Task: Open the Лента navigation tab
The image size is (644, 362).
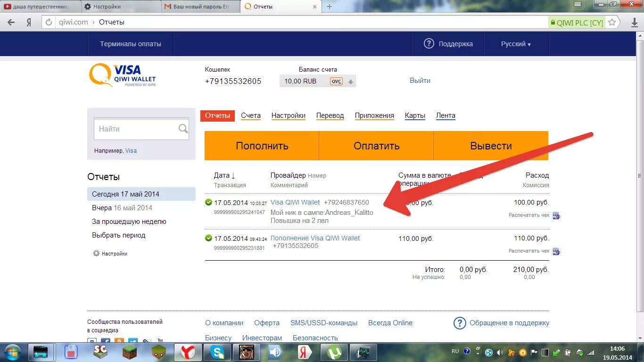Action: [x=446, y=115]
